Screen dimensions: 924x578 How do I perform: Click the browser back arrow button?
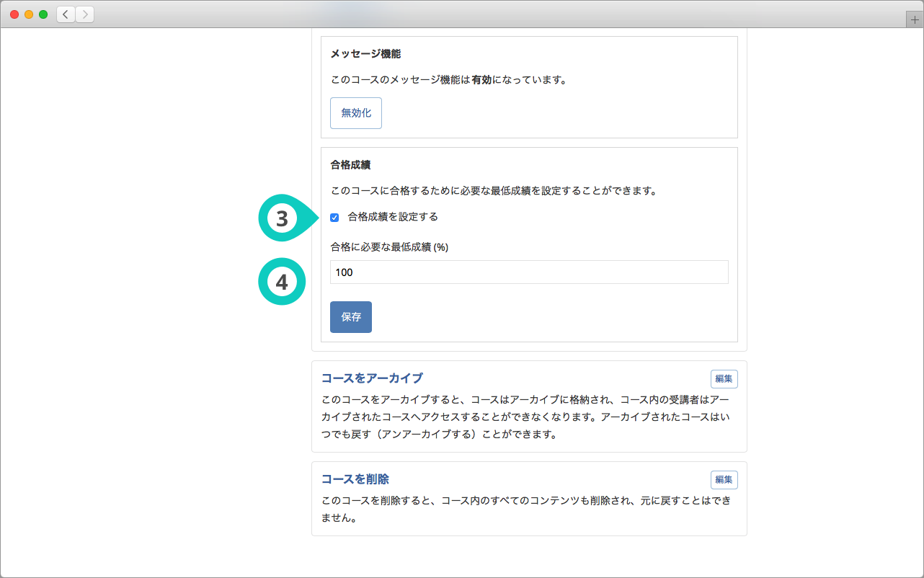point(66,14)
